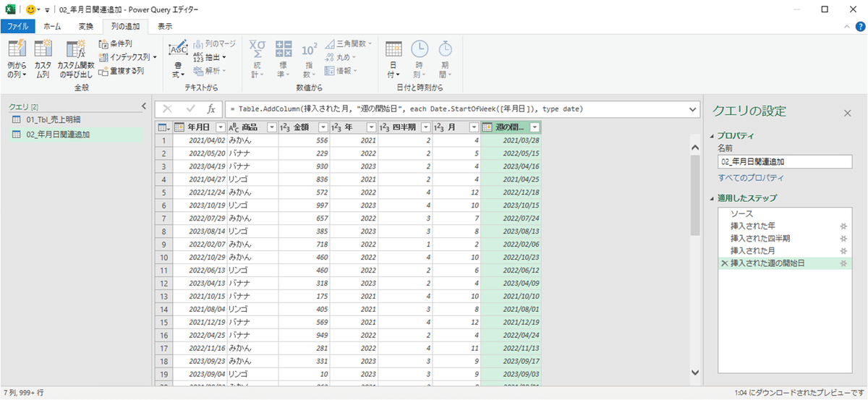This screenshot has height=400, width=868.
Task: Open settings gear for 挿入された四半期
Action: (x=843, y=239)
